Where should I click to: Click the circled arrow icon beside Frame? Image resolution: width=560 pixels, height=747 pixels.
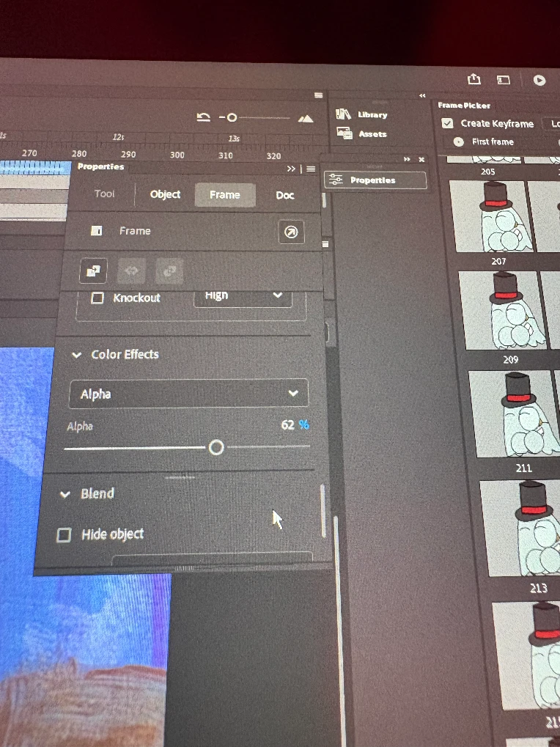(x=291, y=232)
